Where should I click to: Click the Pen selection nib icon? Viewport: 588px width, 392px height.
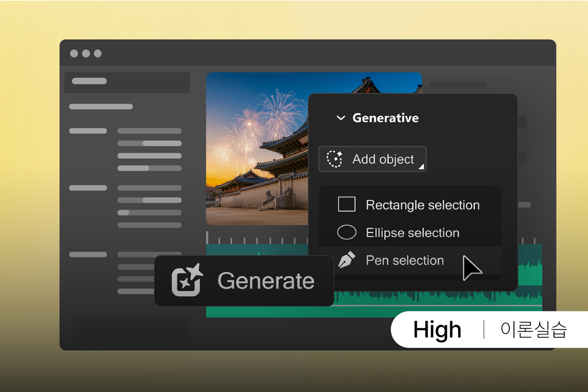(347, 260)
